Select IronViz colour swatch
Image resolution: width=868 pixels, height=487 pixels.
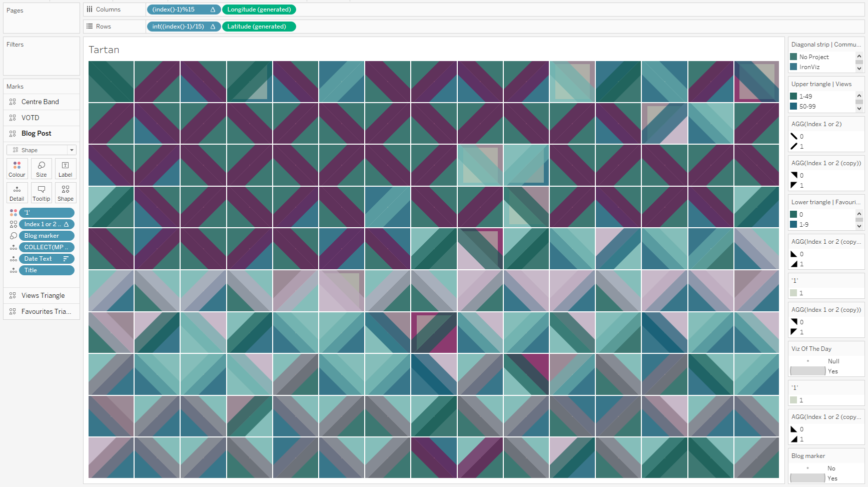[793, 67]
